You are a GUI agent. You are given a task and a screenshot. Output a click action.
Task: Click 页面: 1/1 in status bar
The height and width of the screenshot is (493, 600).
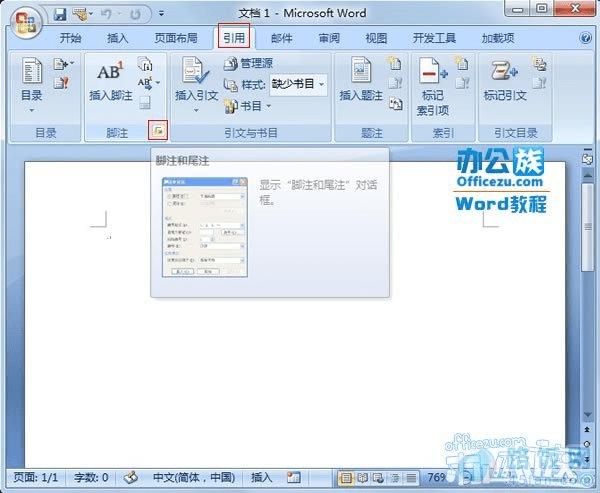[x=36, y=477]
